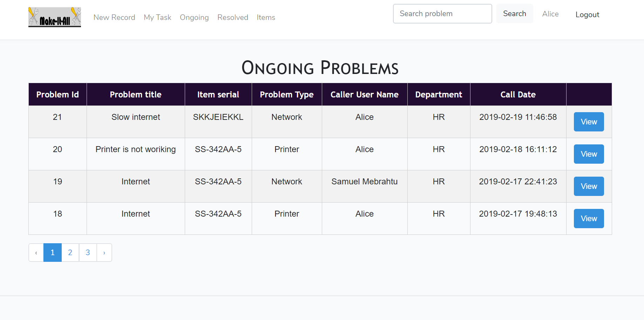Viewport: 644px width, 320px height.
Task: Focus the Search problem field
Action: pyautogui.click(x=442, y=14)
